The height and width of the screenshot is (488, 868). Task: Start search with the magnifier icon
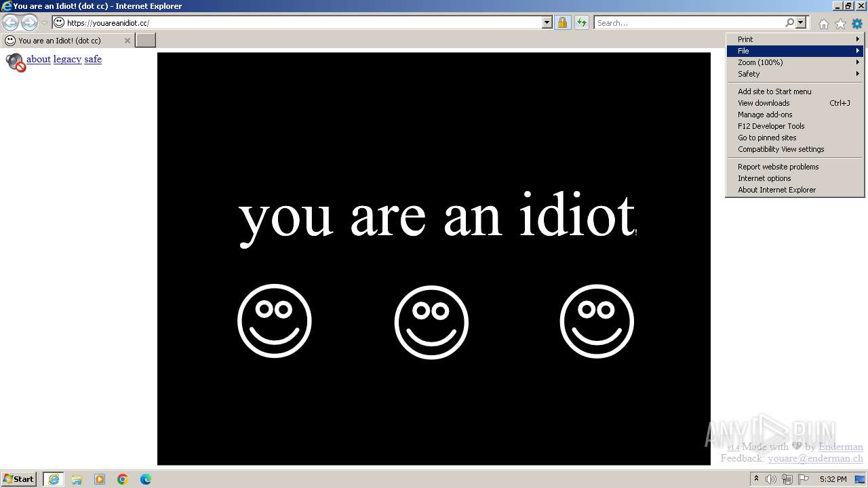(x=789, y=23)
